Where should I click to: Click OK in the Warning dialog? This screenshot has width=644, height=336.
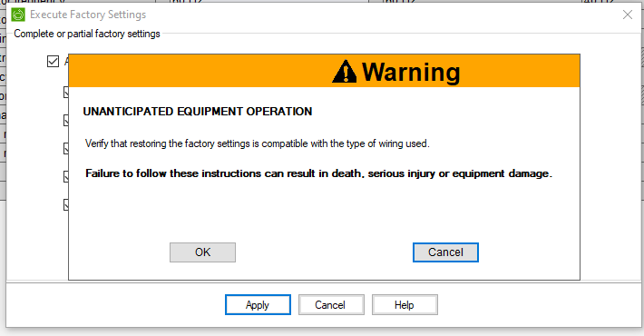(202, 252)
